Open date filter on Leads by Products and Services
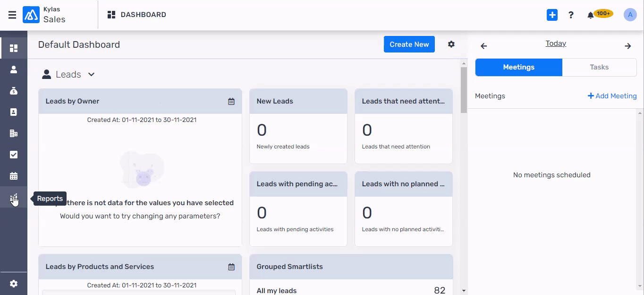 click(231, 267)
